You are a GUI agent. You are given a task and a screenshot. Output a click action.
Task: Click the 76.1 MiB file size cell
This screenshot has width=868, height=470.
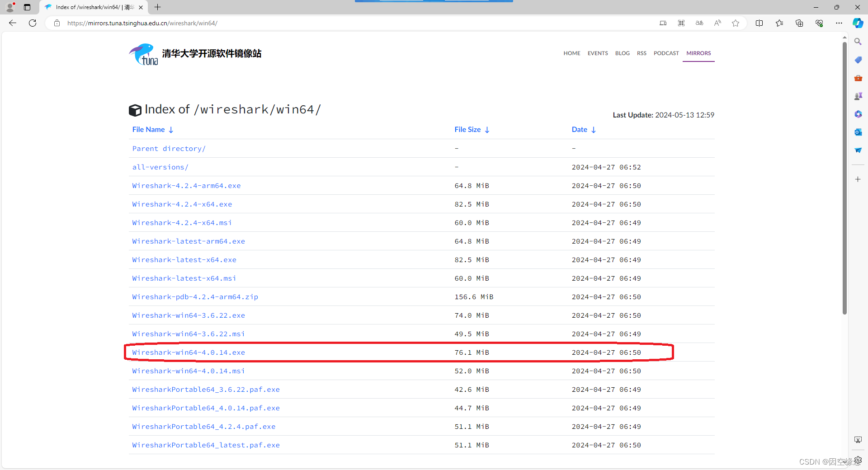tap(472, 352)
